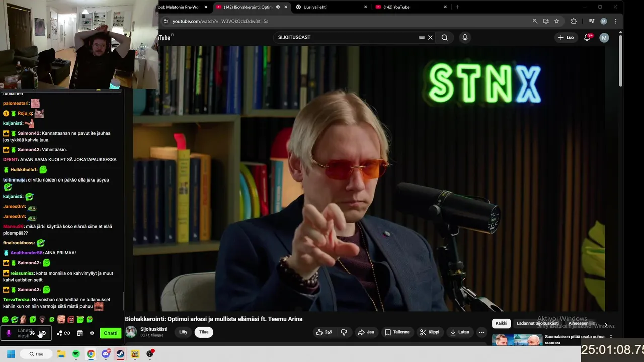Close the Uusi välilehti tab

pos(365,7)
